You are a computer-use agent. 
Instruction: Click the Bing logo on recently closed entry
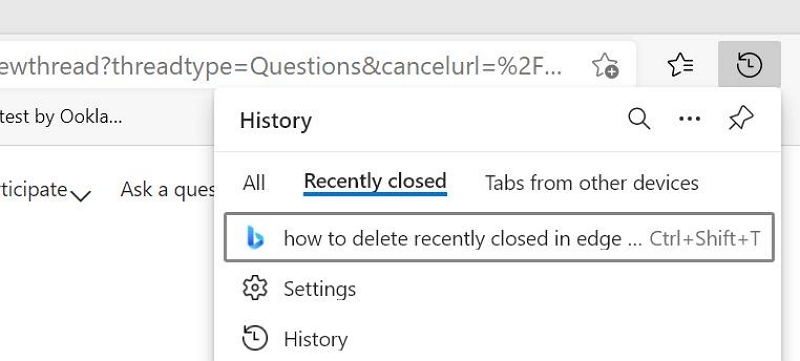(255, 238)
